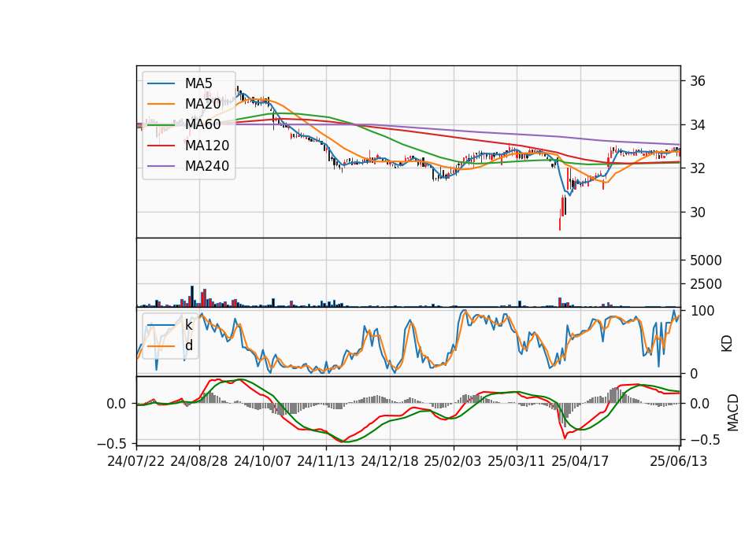Click the 24/11/13 date axis label
This screenshot has width=756, height=543.
(326, 461)
